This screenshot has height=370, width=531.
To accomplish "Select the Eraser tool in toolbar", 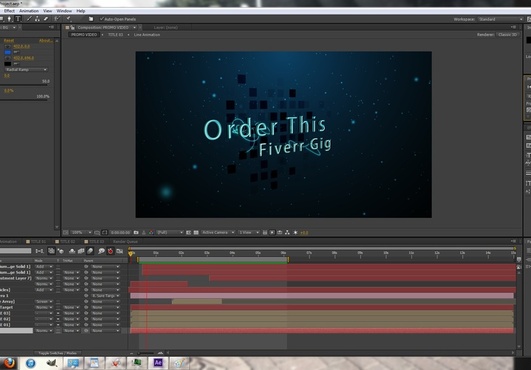I will coord(46,19).
